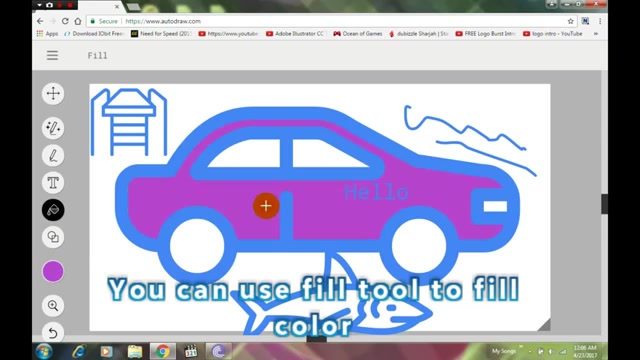Open the Chrome extension icon beside star
Image resolution: width=640 pixels, height=360 pixels.
tap(585, 21)
